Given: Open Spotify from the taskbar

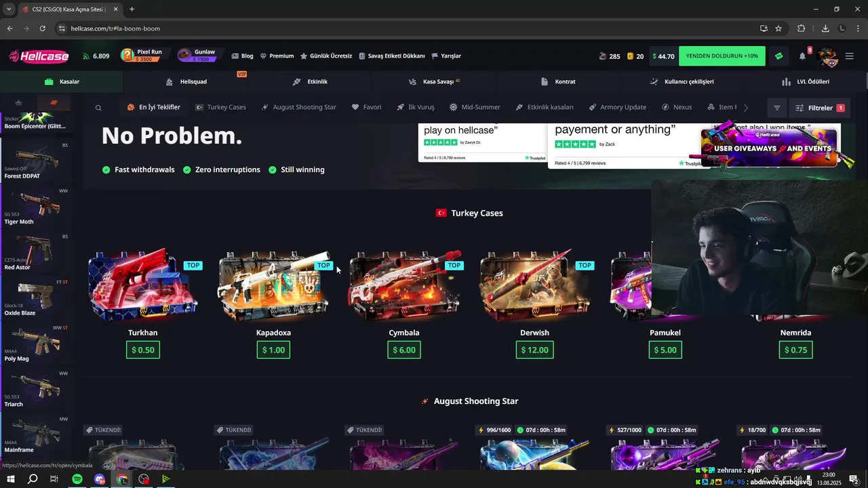Looking at the screenshot, I should (77, 479).
